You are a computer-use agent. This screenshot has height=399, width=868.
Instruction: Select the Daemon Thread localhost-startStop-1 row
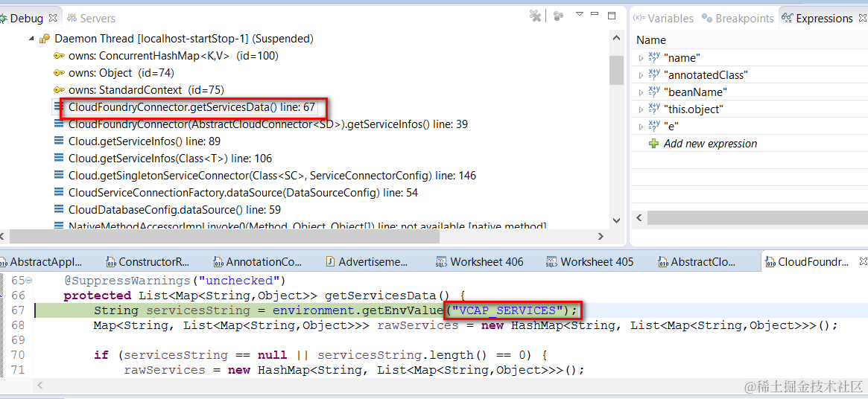click(x=184, y=39)
